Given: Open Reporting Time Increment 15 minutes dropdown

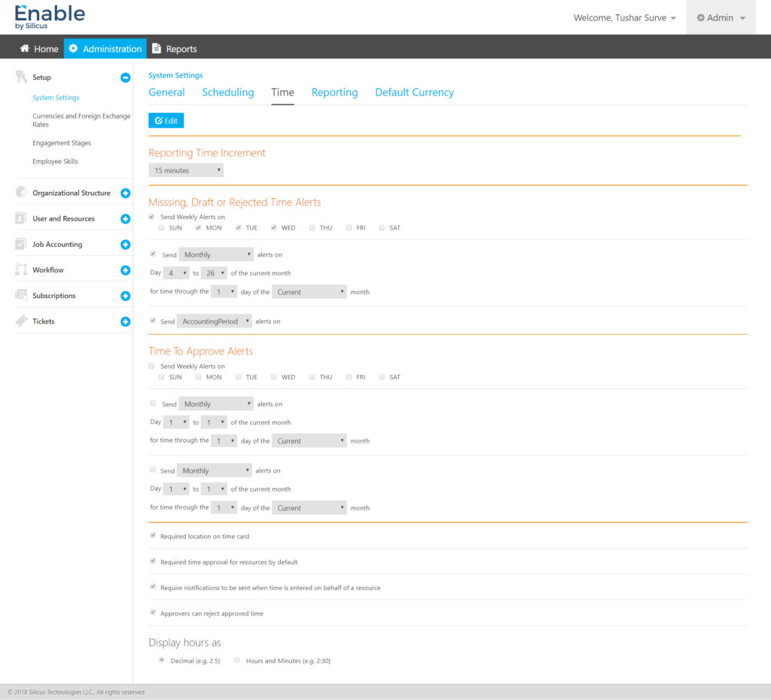Looking at the screenshot, I should [186, 170].
